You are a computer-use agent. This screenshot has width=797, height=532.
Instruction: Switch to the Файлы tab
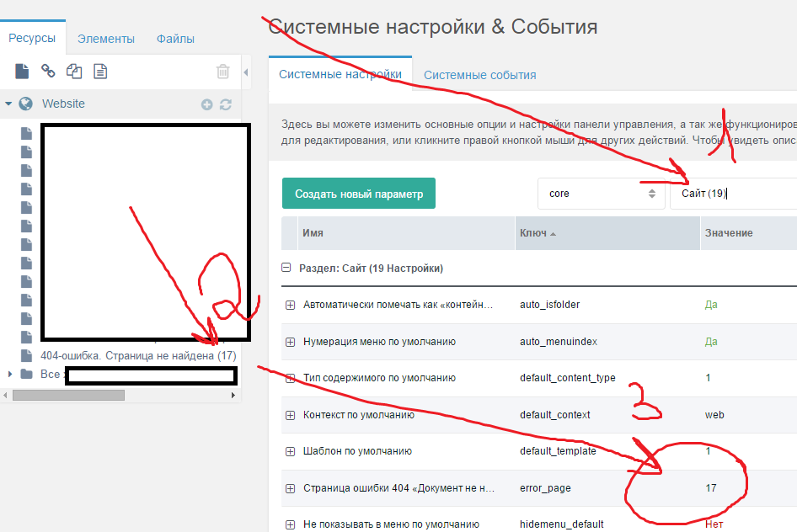(x=175, y=39)
